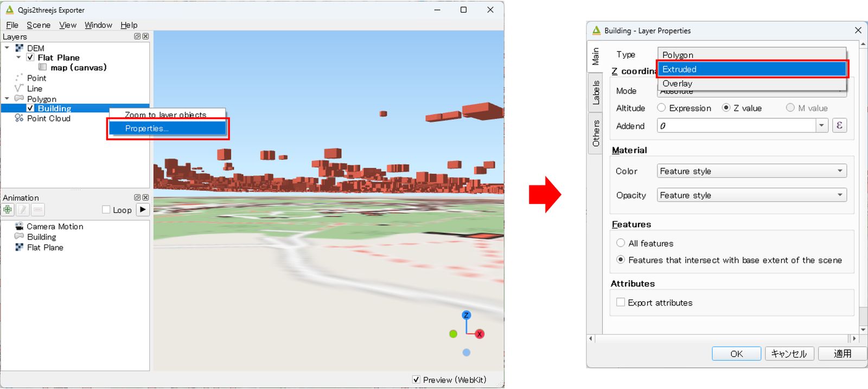Open the Scene menu
Screen dimensions: 868x389
(39, 25)
